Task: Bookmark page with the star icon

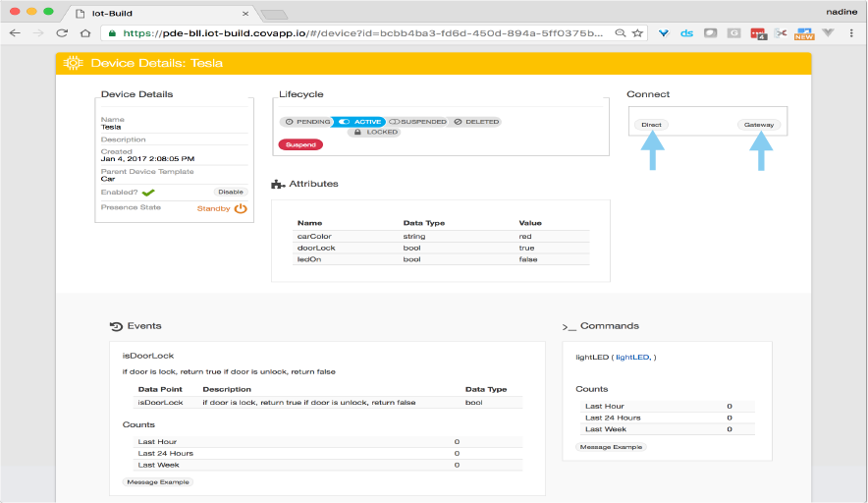Action: (638, 32)
